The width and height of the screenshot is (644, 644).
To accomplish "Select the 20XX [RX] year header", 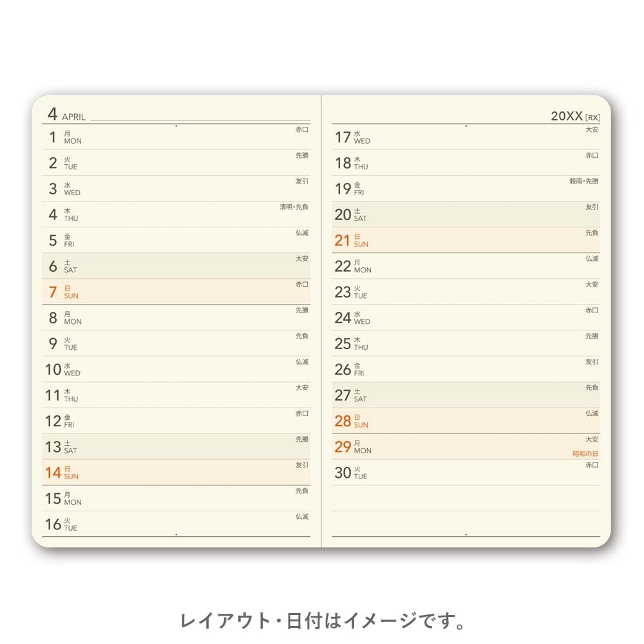I will (x=575, y=116).
